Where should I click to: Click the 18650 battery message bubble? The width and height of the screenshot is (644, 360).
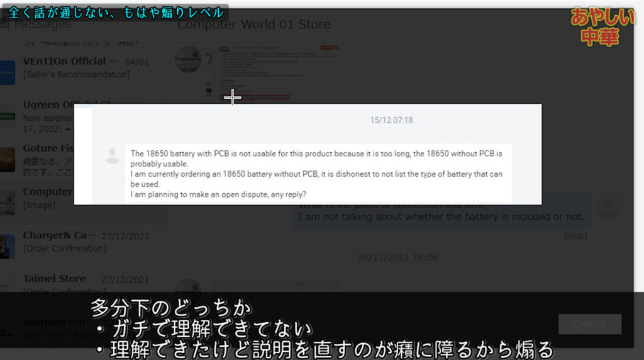tap(318, 173)
